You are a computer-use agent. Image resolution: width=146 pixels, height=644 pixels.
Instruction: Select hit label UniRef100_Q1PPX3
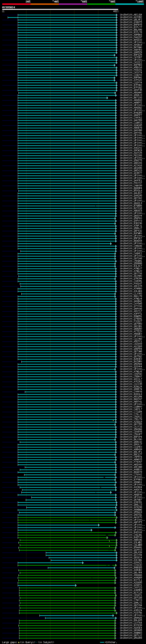pyautogui.click(x=131, y=550)
